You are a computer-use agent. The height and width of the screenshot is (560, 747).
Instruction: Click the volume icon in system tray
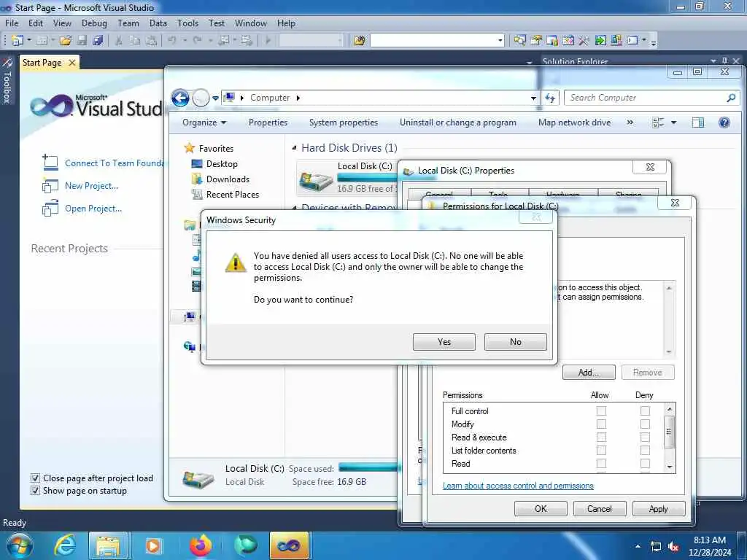(x=673, y=547)
